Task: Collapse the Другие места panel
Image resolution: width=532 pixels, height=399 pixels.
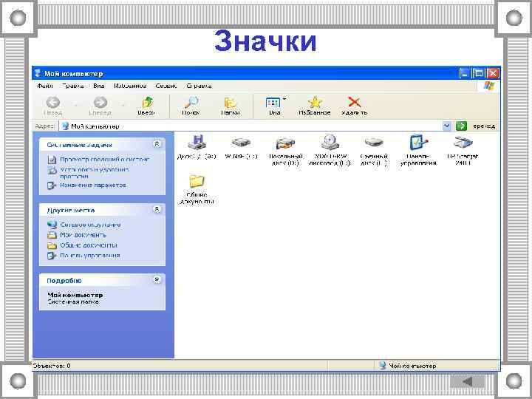Action: point(157,209)
